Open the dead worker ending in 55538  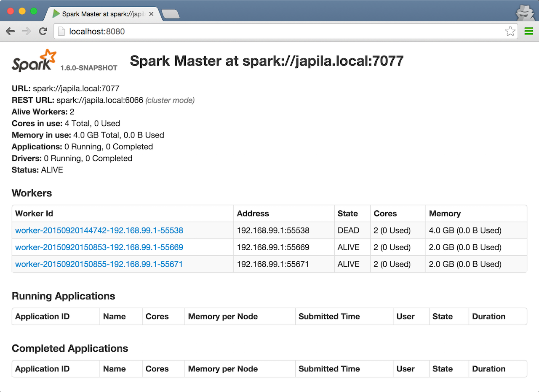point(99,230)
